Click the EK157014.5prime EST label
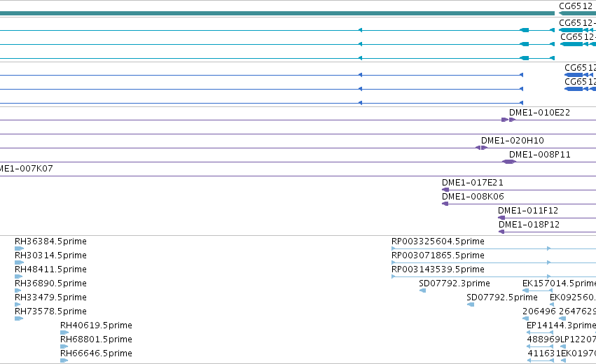Viewport: 596px width, 364px height. [x=559, y=283]
